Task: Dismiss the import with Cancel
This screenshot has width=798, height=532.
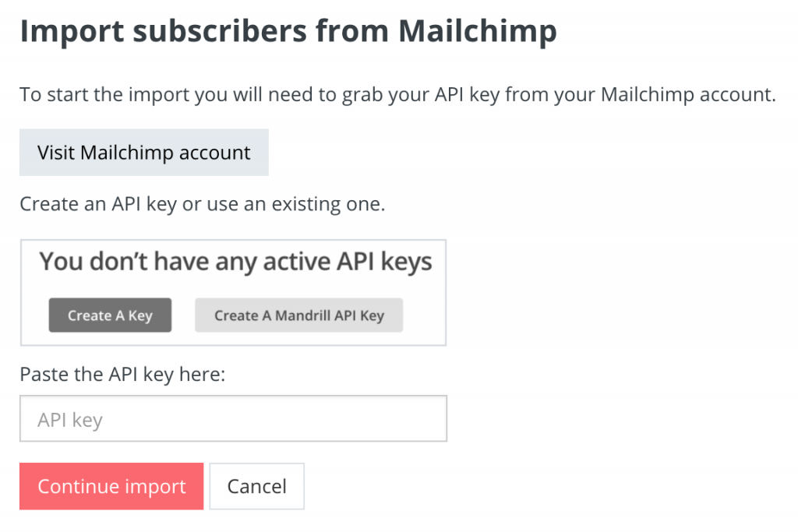Action: 256,485
